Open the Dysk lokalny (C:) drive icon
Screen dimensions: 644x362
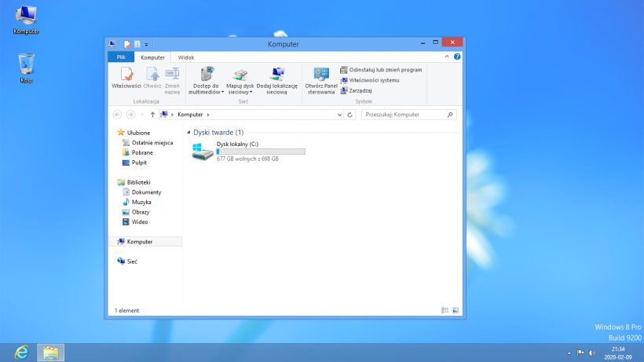pyautogui.click(x=203, y=150)
